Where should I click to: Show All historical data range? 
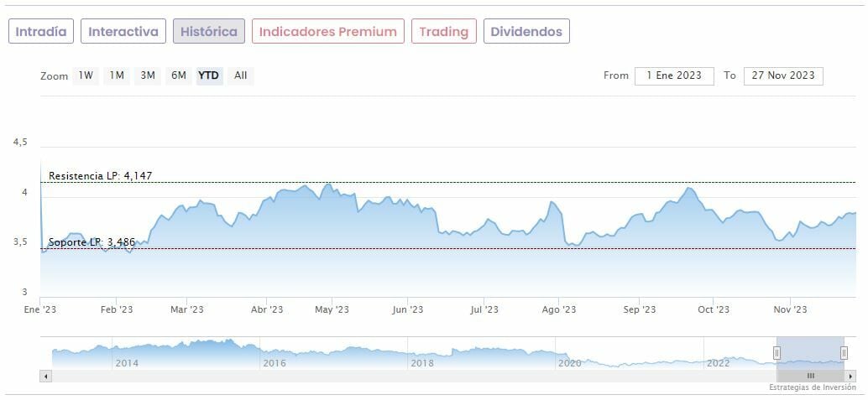241,75
